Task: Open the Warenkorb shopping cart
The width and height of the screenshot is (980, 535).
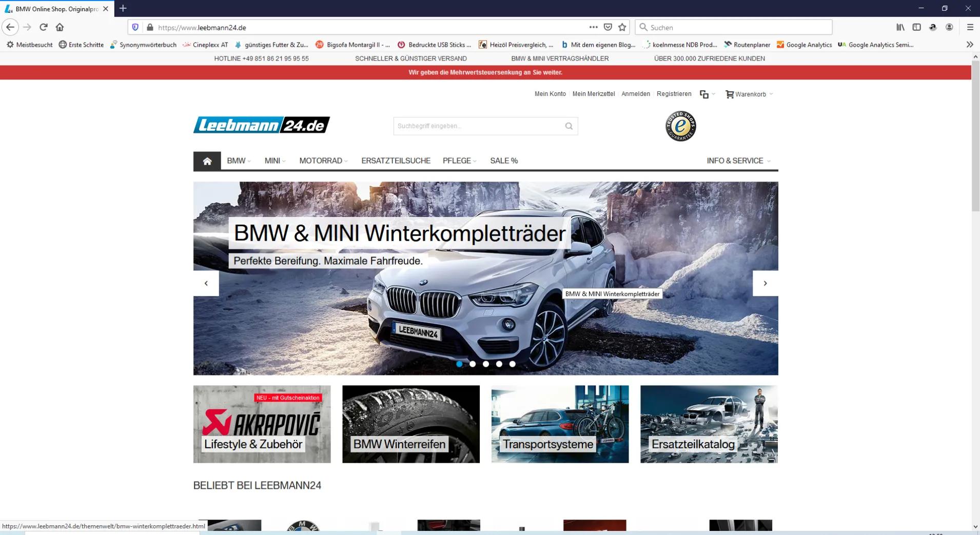Action: pos(750,94)
